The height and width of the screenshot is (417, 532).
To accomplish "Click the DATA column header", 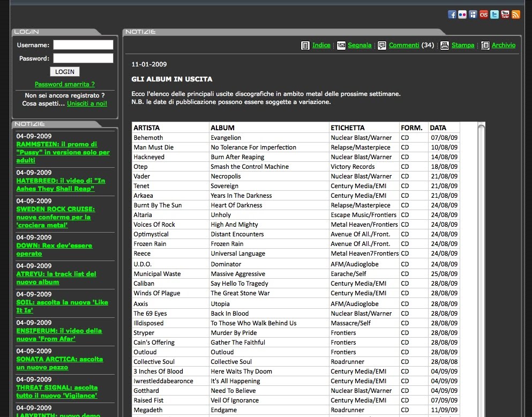I will pyautogui.click(x=444, y=128).
